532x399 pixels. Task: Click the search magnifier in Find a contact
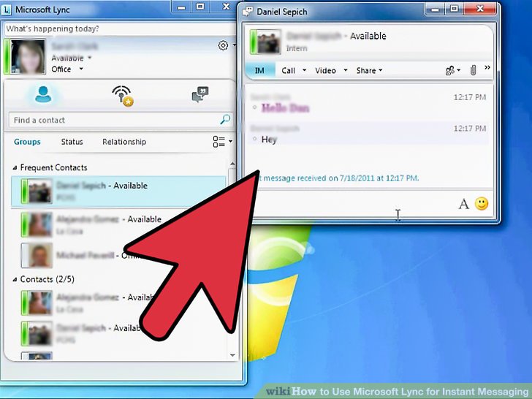[225, 119]
